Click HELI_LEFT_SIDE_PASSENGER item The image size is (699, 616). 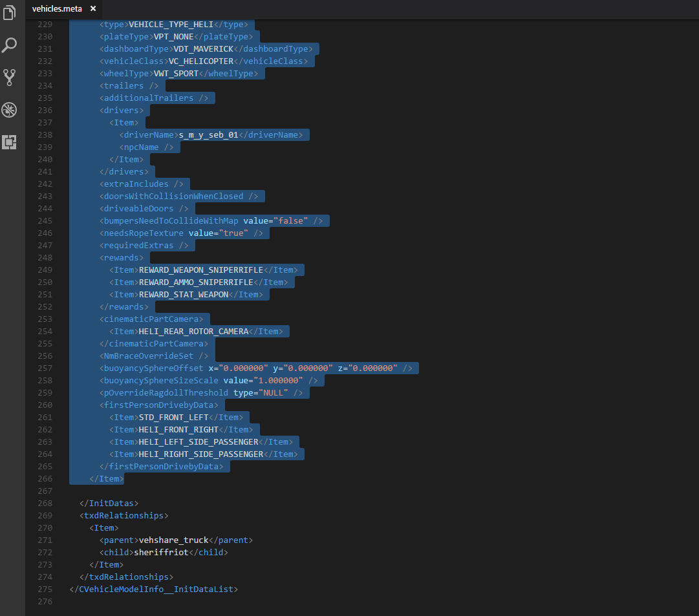tap(199, 442)
